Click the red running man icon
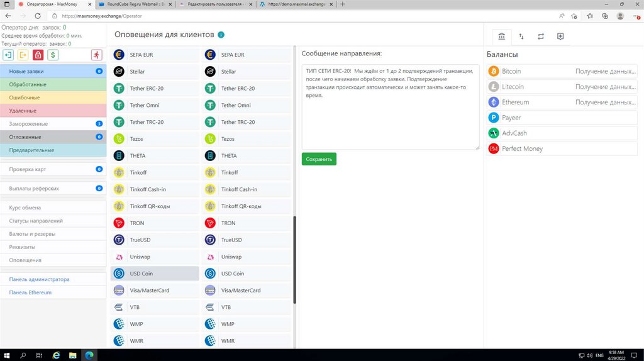Image resolution: width=644 pixels, height=361 pixels. tap(96, 55)
